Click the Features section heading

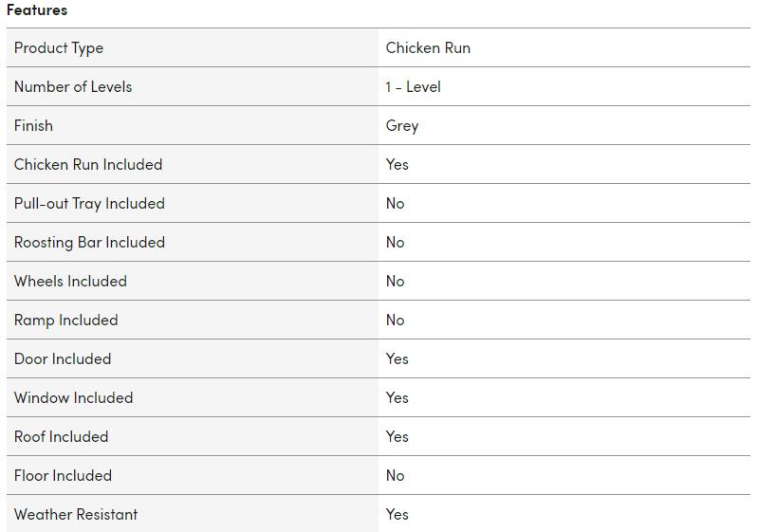(x=37, y=10)
